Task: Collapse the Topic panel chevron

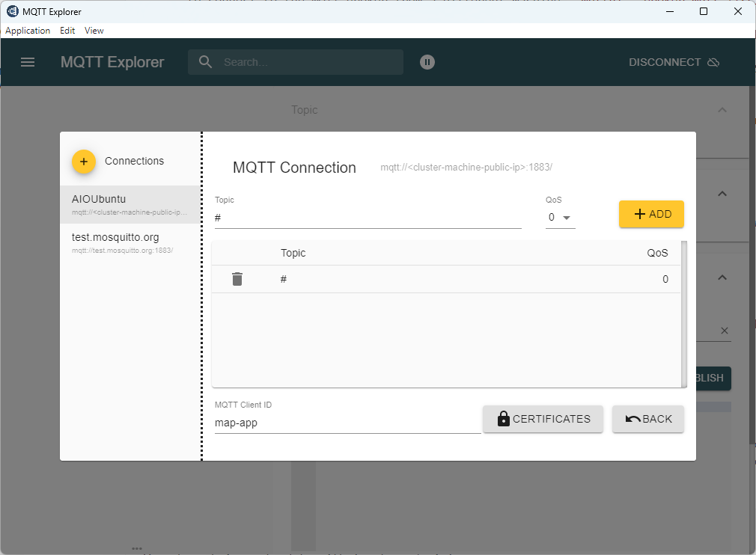Action: [722, 109]
